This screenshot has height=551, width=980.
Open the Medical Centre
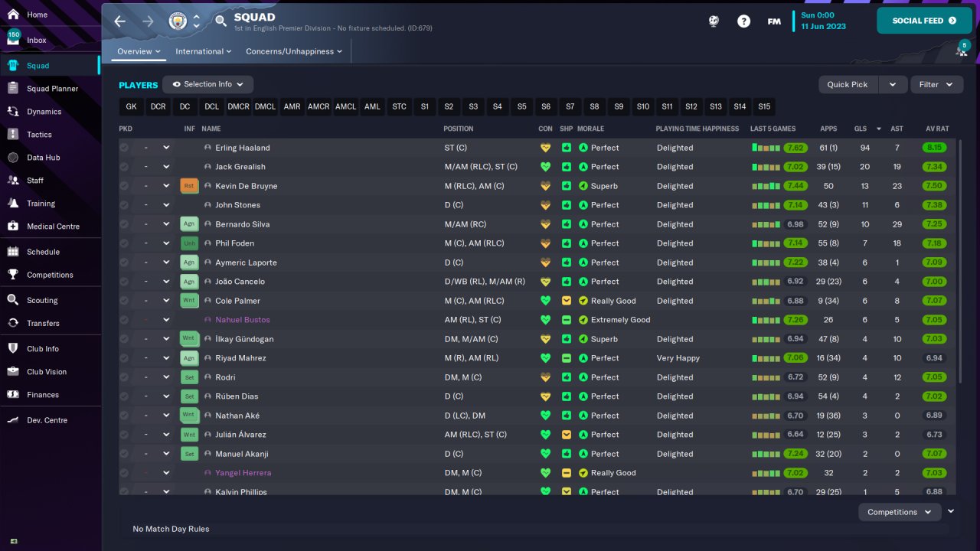51,227
